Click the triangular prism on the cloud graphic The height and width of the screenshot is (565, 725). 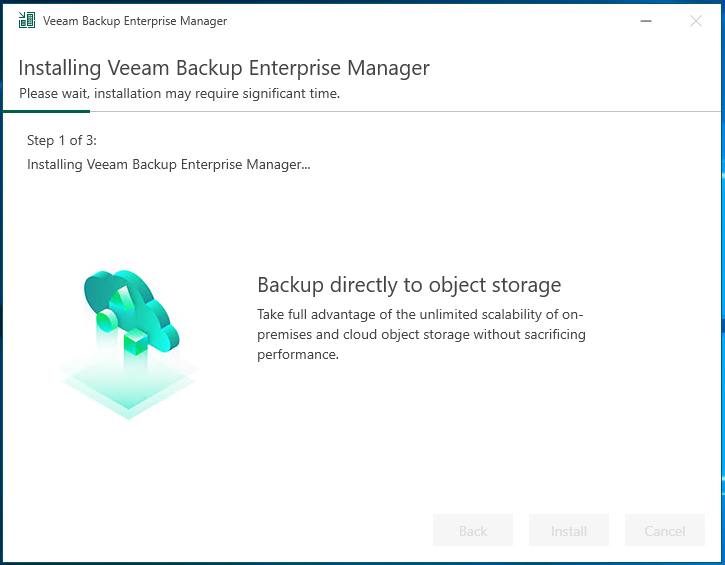click(120, 297)
